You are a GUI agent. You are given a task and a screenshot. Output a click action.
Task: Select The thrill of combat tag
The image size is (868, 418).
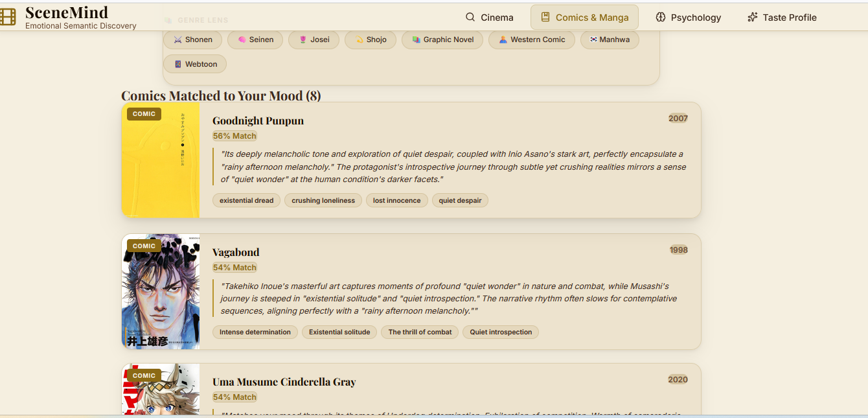(420, 332)
